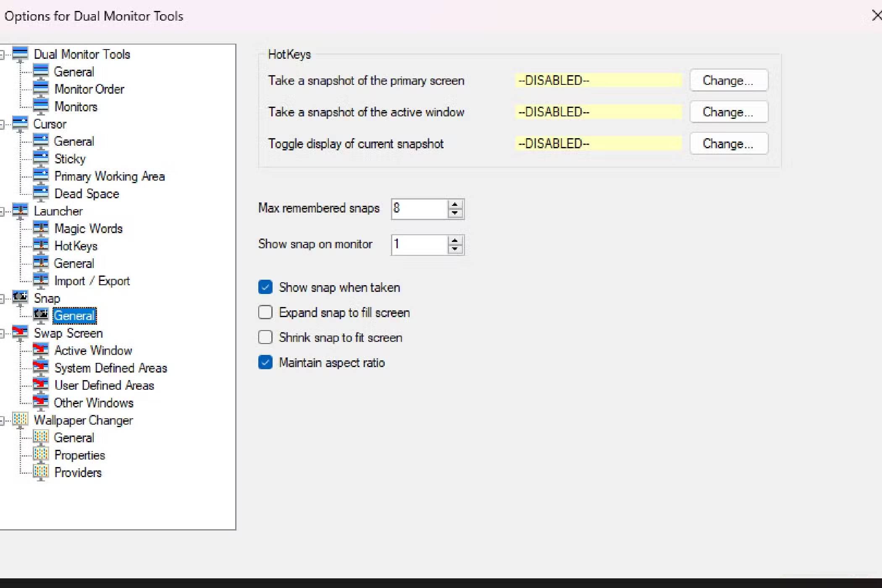Disable Show snap when taken
Screen dimensions: 882x588
click(265, 287)
